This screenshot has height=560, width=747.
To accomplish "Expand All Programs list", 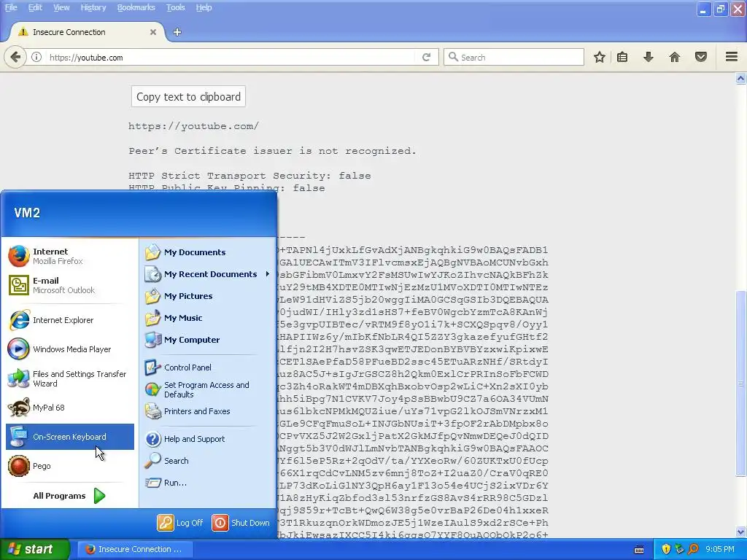I will click(69, 496).
